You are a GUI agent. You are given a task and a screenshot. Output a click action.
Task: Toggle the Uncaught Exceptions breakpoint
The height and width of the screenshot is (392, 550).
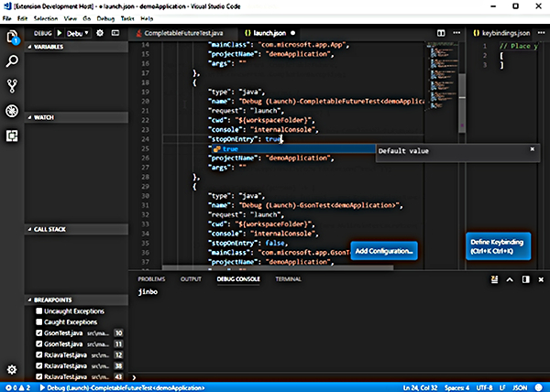[38, 311]
